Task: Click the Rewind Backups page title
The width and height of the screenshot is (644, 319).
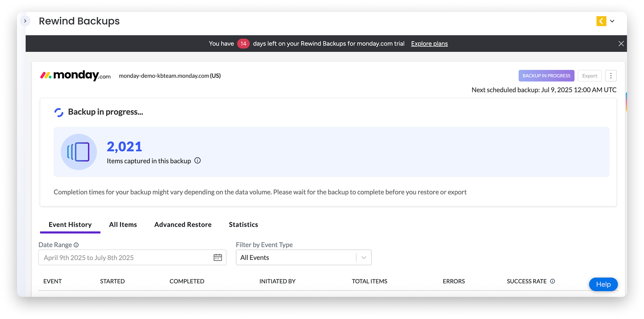Action: coord(79,21)
